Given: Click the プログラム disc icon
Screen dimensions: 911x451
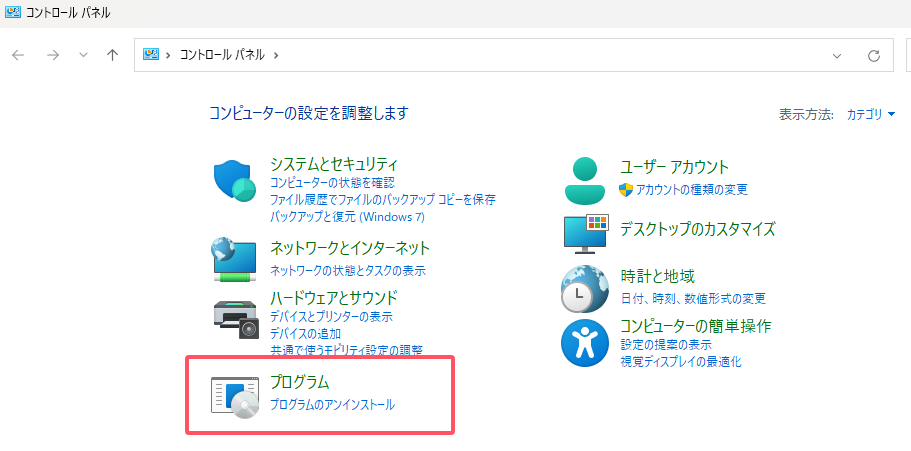Looking at the screenshot, I should 235,398.
